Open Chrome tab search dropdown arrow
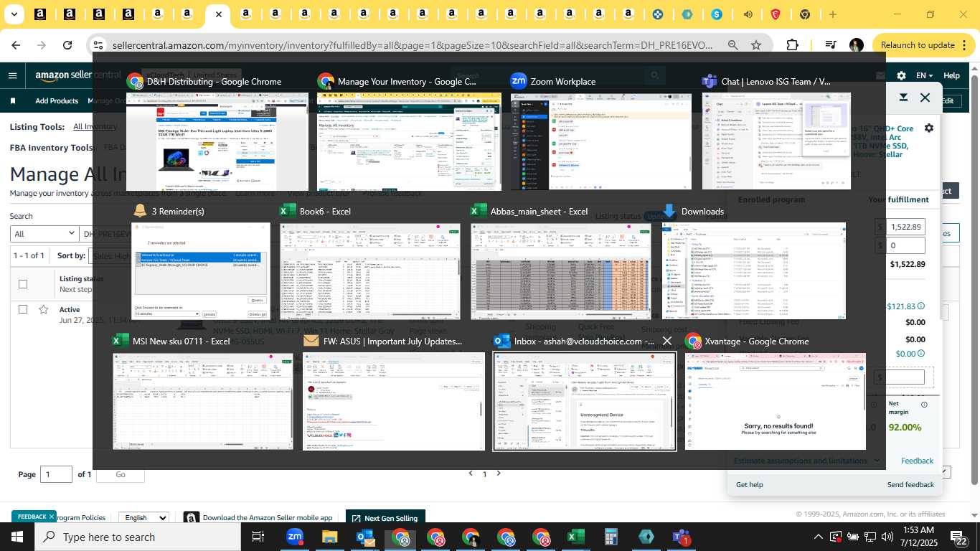Screen dimensions: 980x551 [14, 14]
